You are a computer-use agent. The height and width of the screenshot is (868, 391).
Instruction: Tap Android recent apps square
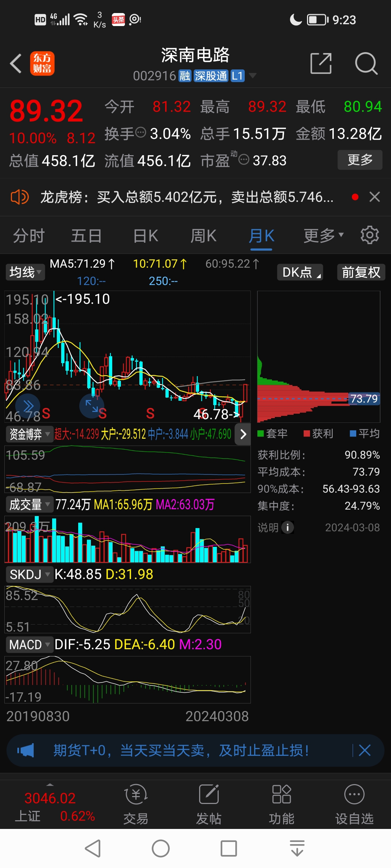(x=229, y=848)
